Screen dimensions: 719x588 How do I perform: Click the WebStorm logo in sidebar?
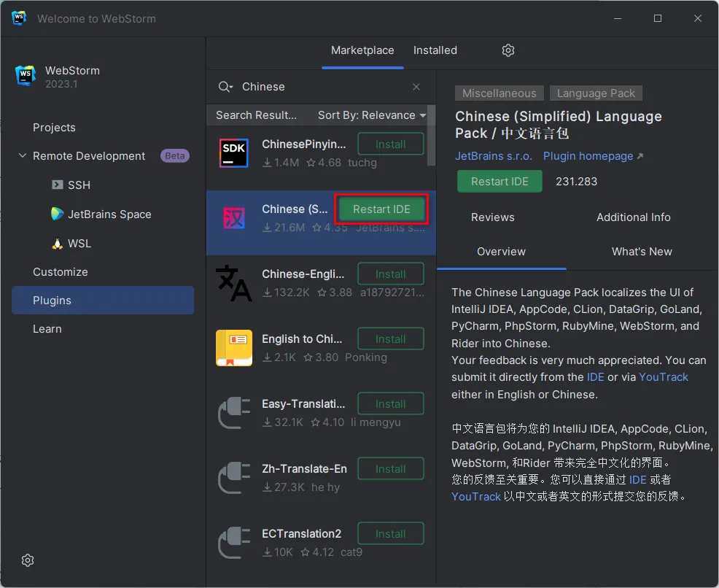tap(26, 75)
